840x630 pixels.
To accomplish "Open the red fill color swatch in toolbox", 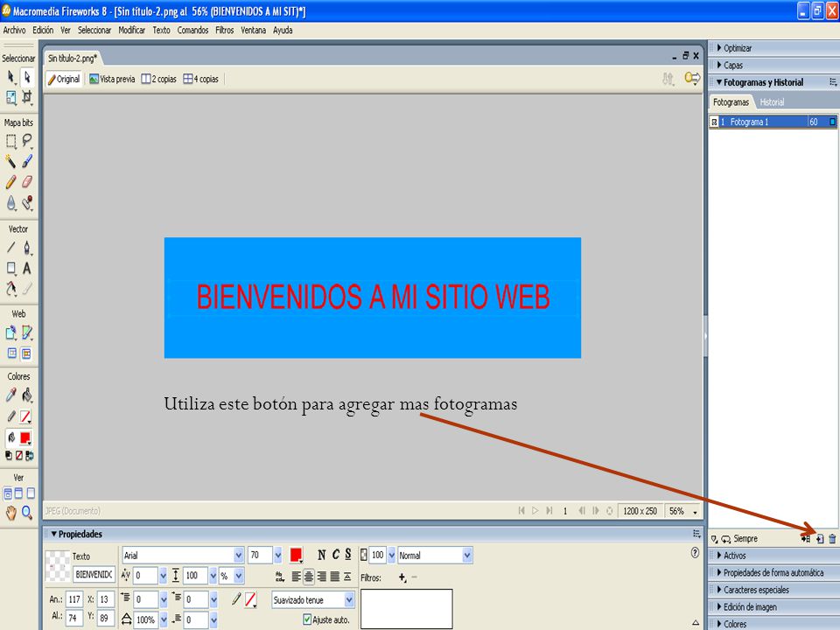I will (x=25, y=438).
